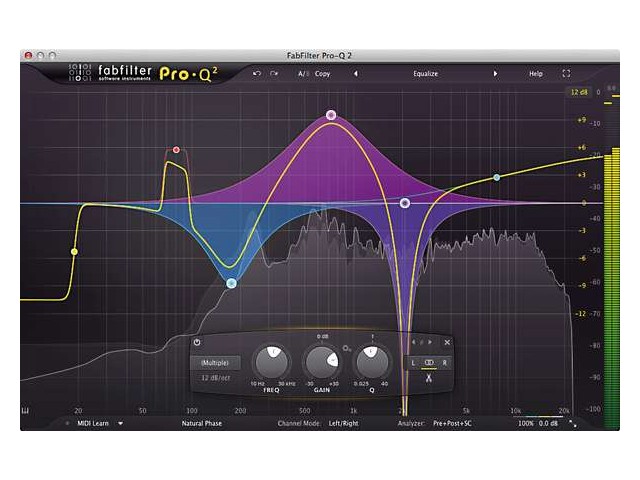Open the band shape (Multiple) dropdown
The width and height of the screenshot is (640, 480).
tap(215, 362)
